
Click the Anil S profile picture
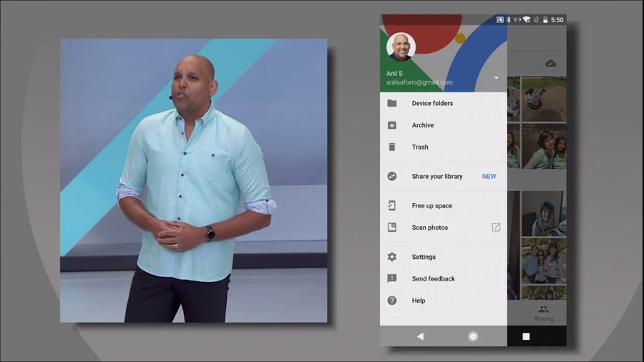coord(401,47)
